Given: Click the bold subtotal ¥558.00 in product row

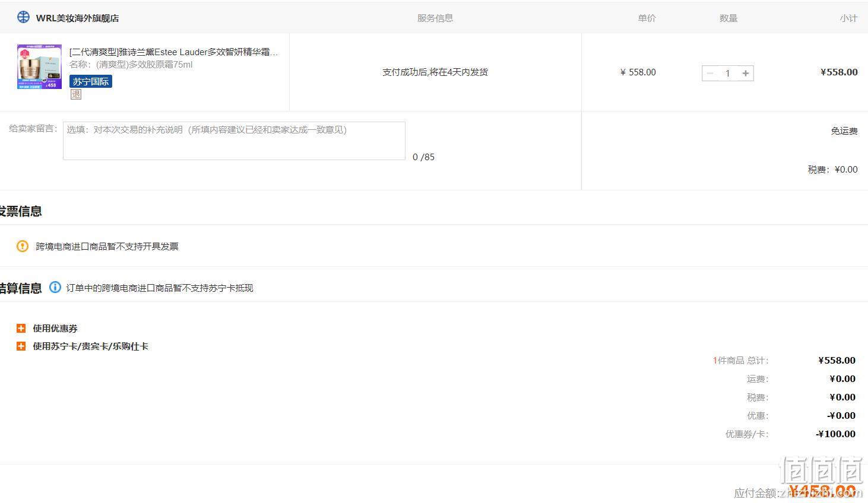Looking at the screenshot, I should click(839, 72).
